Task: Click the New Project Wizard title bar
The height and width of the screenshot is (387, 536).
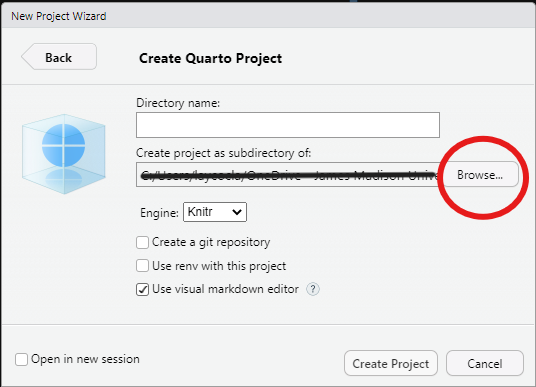Action: (268, 16)
